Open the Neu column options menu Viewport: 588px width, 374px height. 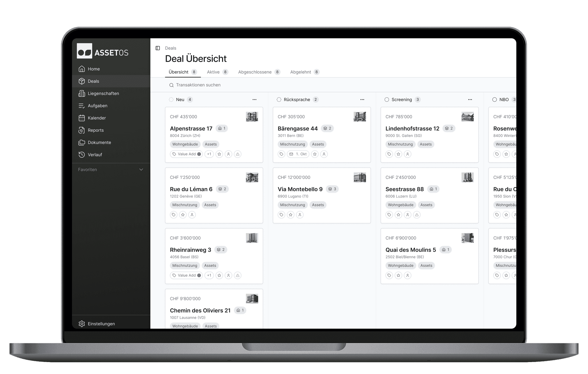(x=254, y=100)
